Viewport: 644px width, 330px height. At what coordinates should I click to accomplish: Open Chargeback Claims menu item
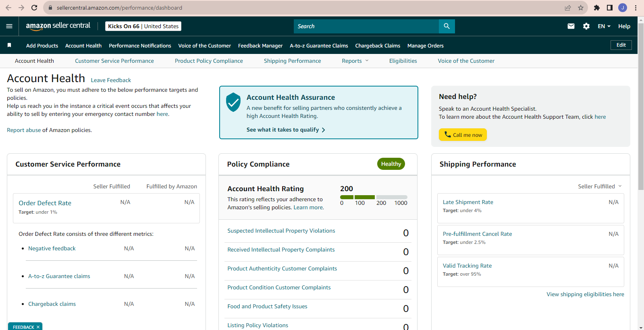click(378, 45)
